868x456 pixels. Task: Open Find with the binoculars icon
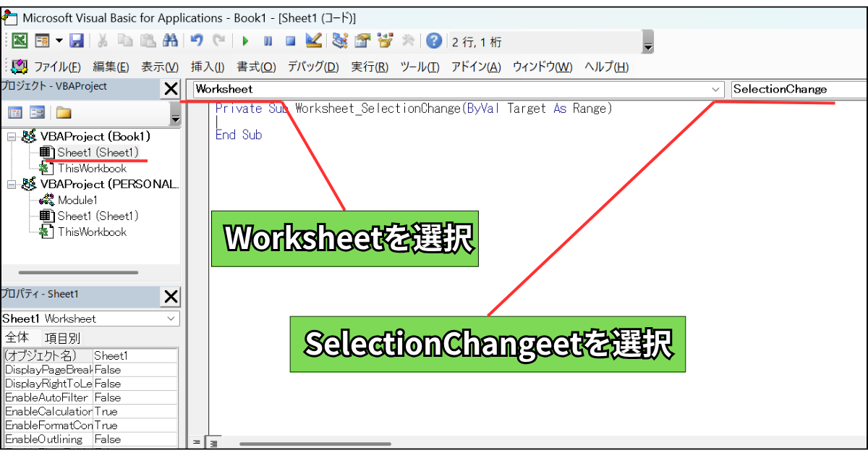171,41
